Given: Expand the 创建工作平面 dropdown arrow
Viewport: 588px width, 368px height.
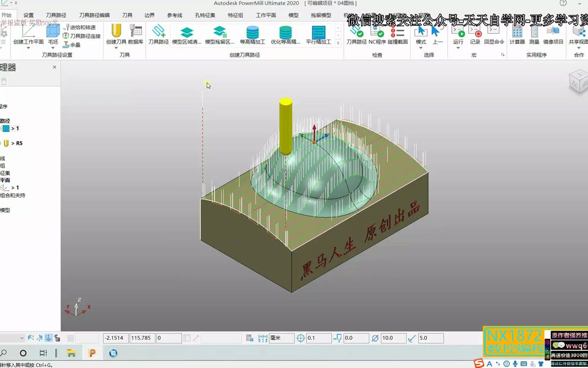Looking at the screenshot, I should pyautogui.click(x=28, y=48).
